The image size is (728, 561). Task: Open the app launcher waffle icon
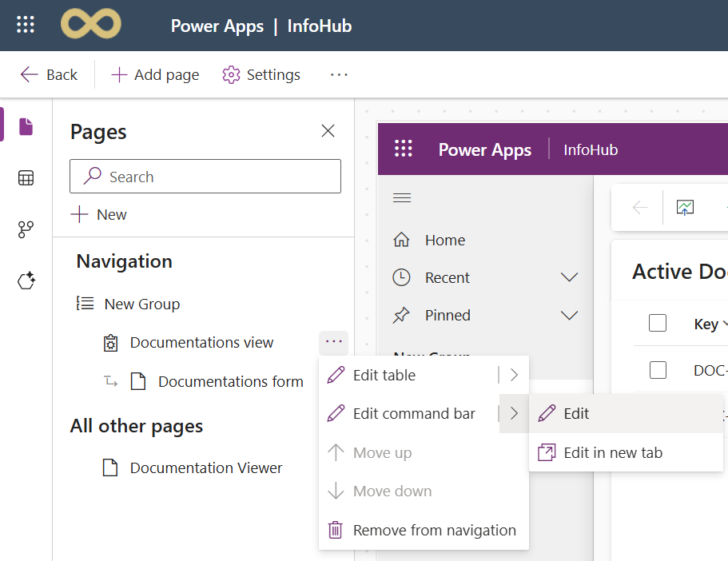click(x=26, y=26)
